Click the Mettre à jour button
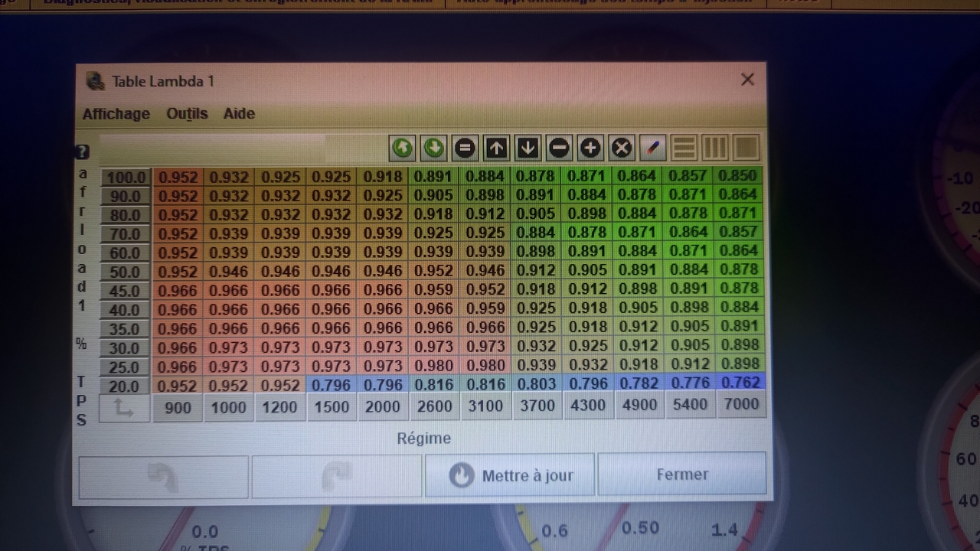The width and height of the screenshot is (980, 551). (510, 475)
